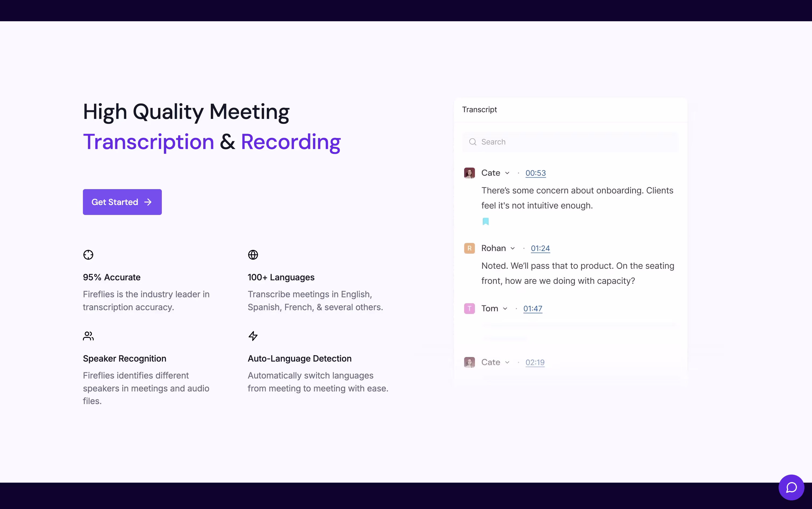The width and height of the screenshot is (812, 509).
Task: Click Cate's message about onboarding concern
Action: (577, 198)
